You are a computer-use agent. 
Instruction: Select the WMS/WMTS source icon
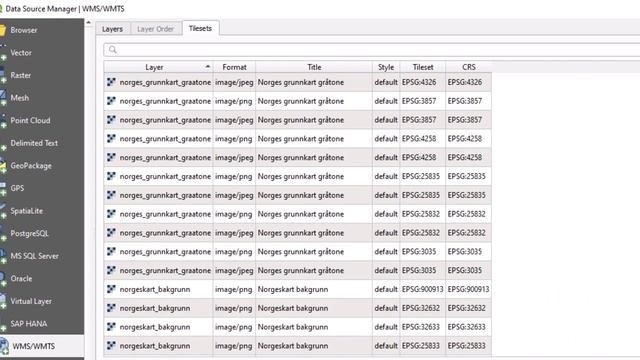(4, 346)
